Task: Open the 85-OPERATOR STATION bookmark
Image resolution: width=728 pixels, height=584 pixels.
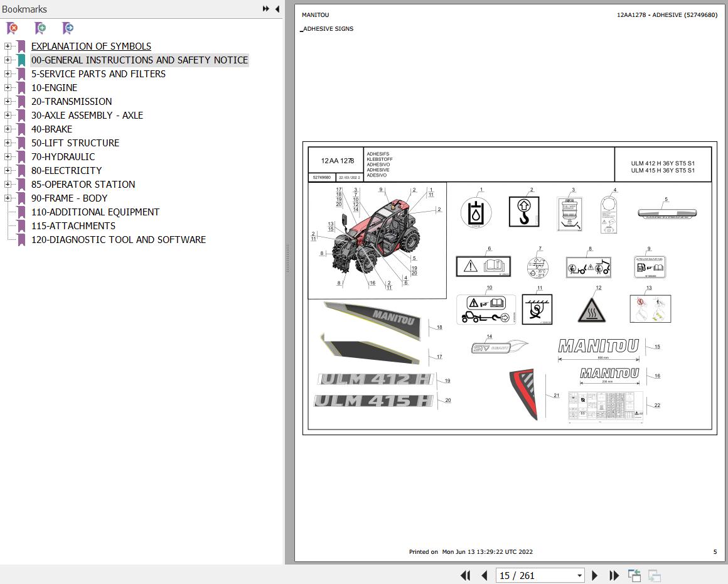Action: pyautogui.click(x=83, y=185)
